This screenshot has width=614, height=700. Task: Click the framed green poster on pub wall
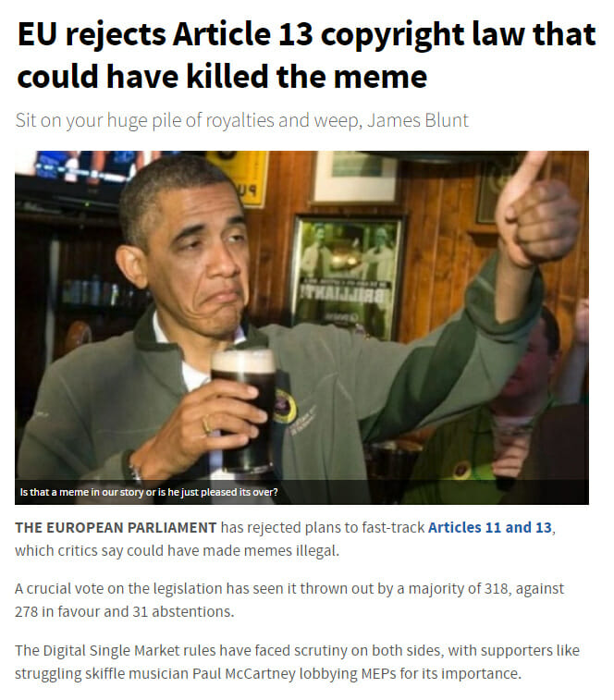tap(348, 276)
